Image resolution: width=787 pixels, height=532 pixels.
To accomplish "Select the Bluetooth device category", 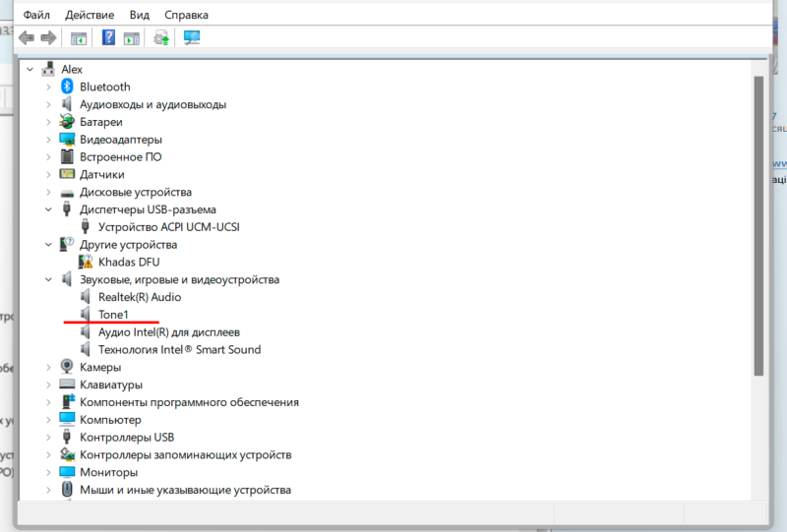I will (104, 87).
